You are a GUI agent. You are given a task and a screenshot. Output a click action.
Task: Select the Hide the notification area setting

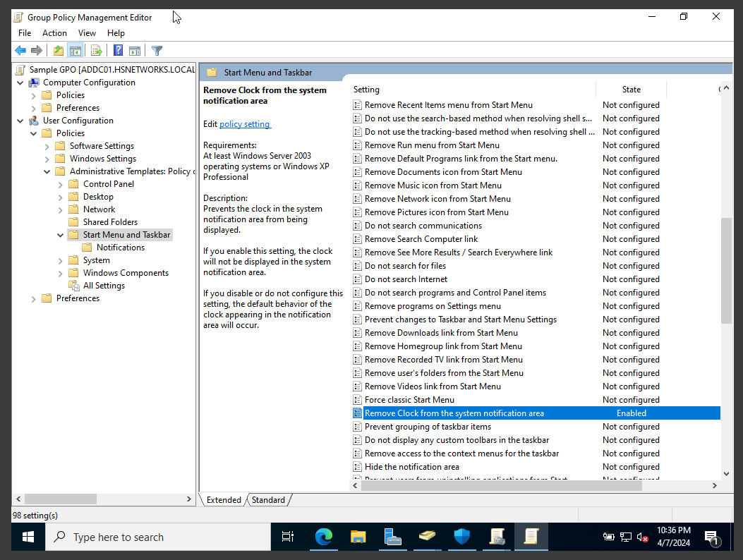click(411, 466)
